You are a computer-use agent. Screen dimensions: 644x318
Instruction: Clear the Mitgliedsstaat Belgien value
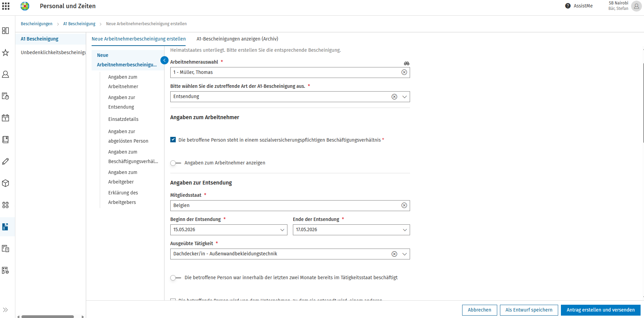[404, 205]
